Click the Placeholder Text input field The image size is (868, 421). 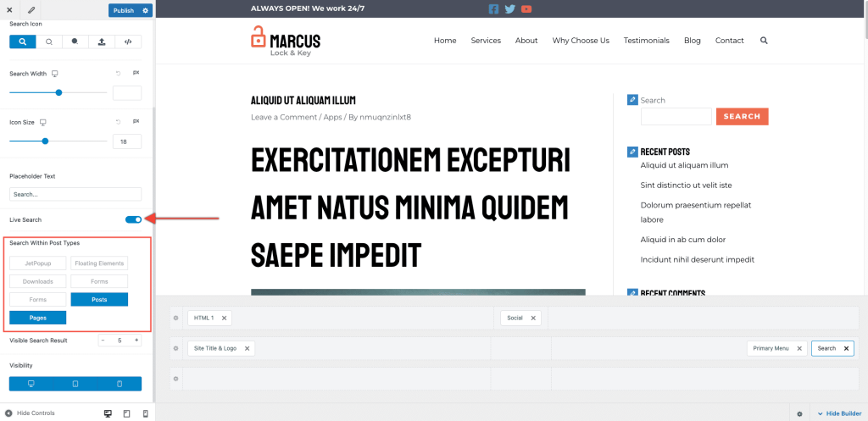(x=75, y=194)
